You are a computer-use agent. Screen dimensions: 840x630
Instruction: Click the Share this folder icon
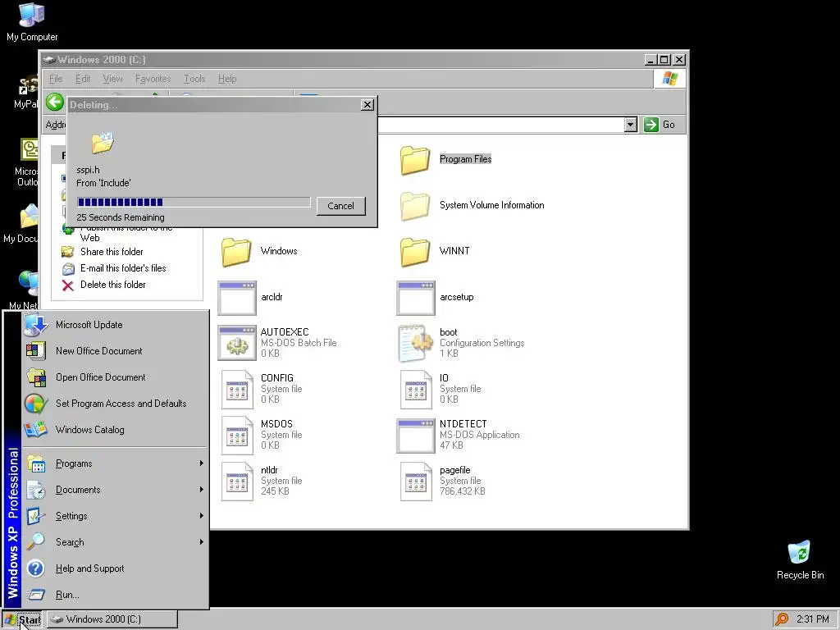(67, 252)
